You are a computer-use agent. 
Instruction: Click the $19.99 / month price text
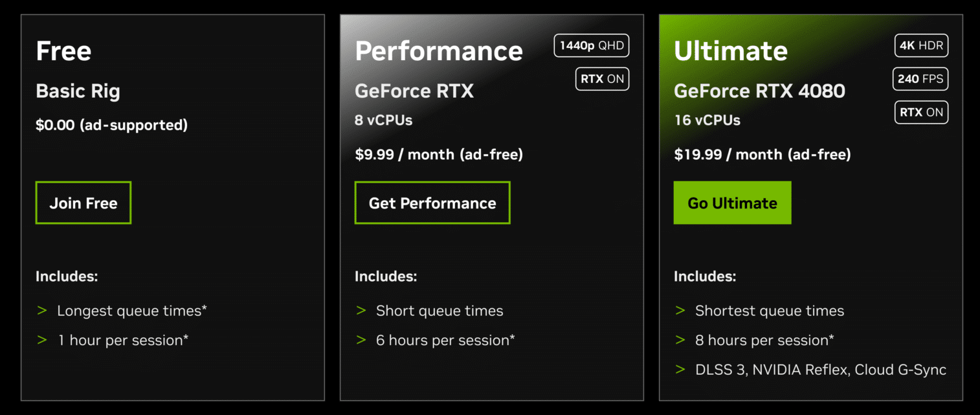(x=762, y=154)
